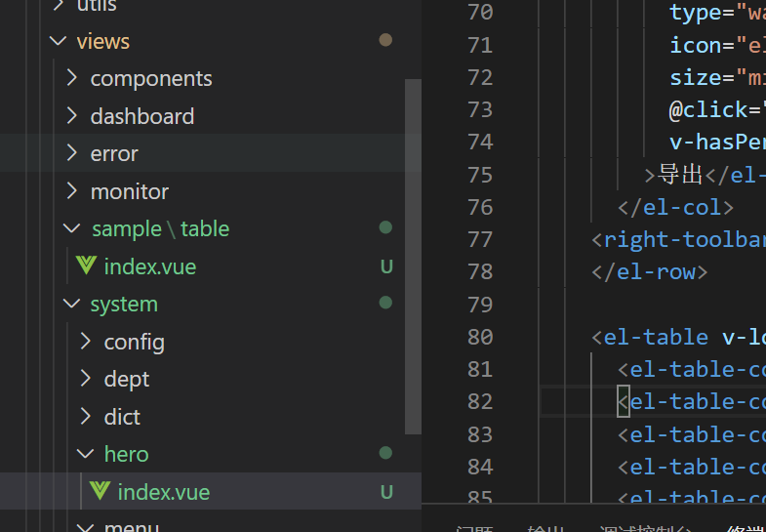Collapse the views folder chevron
766x532 pixels.
click(58, 41)
